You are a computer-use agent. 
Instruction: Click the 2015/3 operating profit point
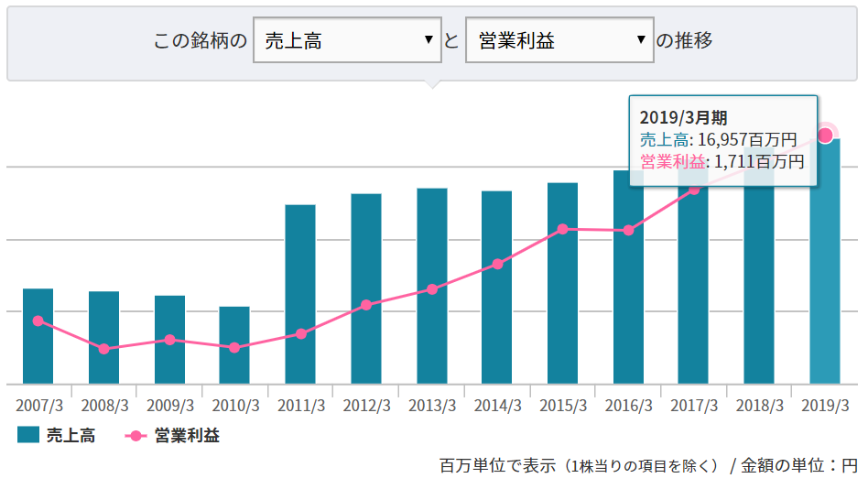pos(563,229)
